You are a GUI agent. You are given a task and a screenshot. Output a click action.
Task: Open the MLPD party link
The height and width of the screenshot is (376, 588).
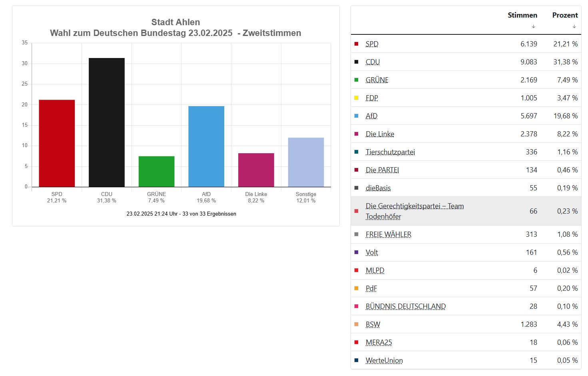point(375,270)
